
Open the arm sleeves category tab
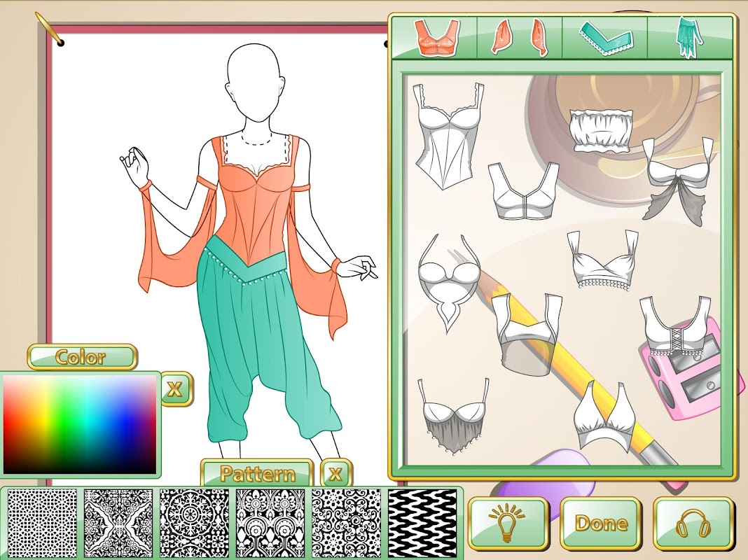(520, 38)
